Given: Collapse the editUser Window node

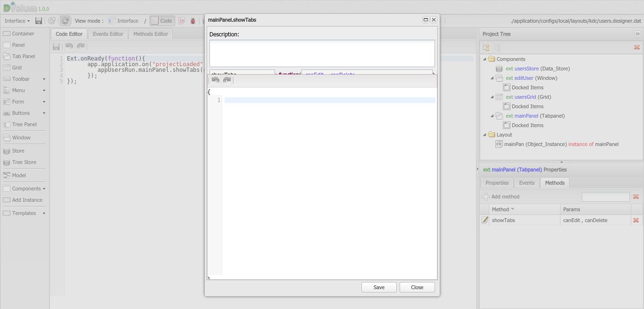Looking at the screenshot, I should coord(492,78).
